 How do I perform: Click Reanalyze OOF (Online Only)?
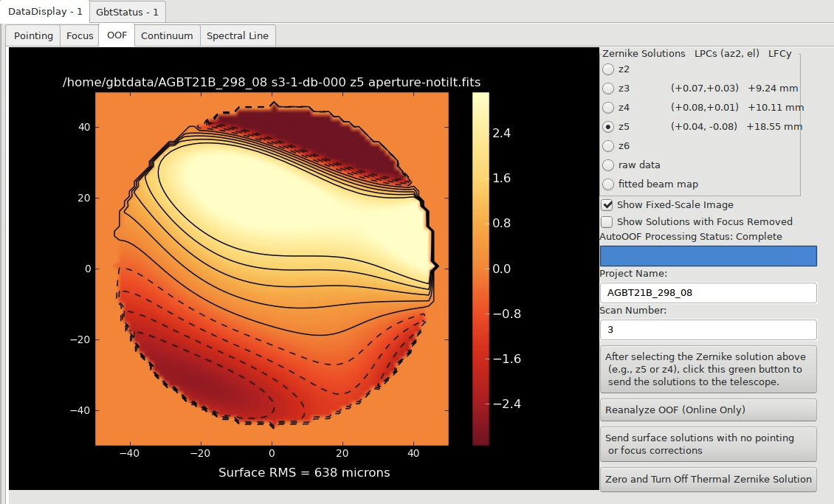(708, 410)
